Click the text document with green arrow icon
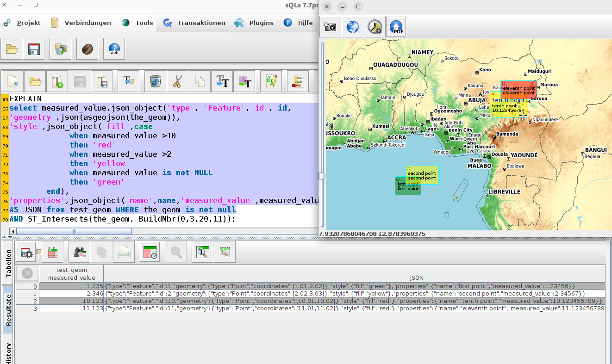Viewport: 612px width, 364px height. [x=57, y=82]
